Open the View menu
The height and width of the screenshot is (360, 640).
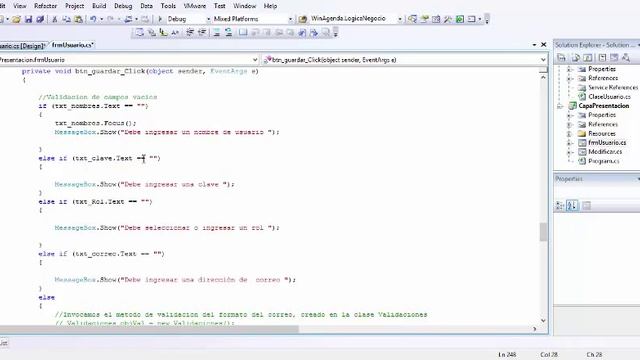point(20,6)
